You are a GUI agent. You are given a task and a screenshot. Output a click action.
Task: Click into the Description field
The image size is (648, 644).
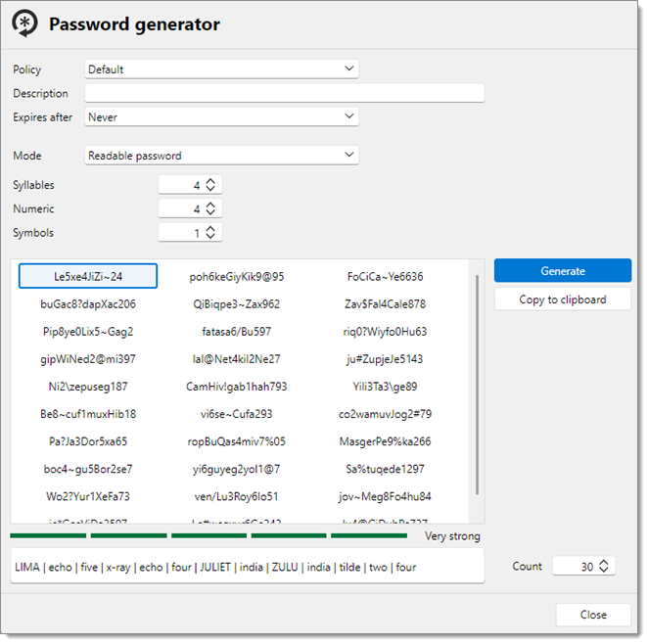[x=284, y=93]
